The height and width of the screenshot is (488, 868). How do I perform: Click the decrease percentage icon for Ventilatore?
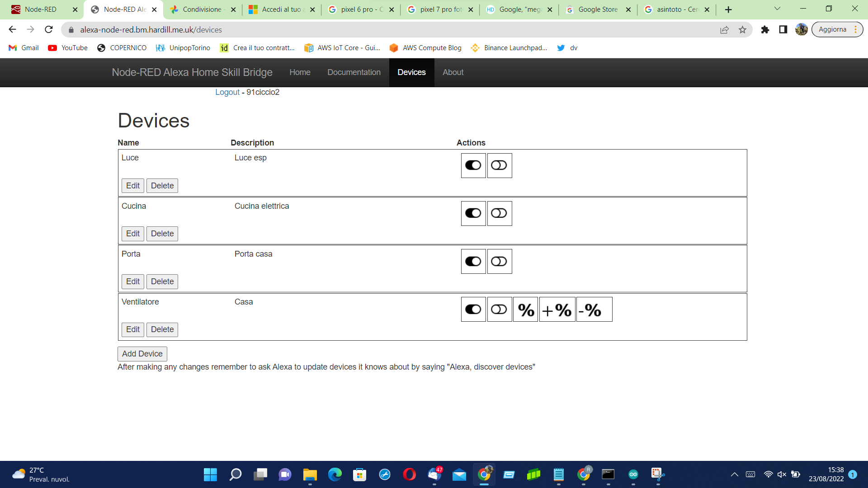click(594, 310)
